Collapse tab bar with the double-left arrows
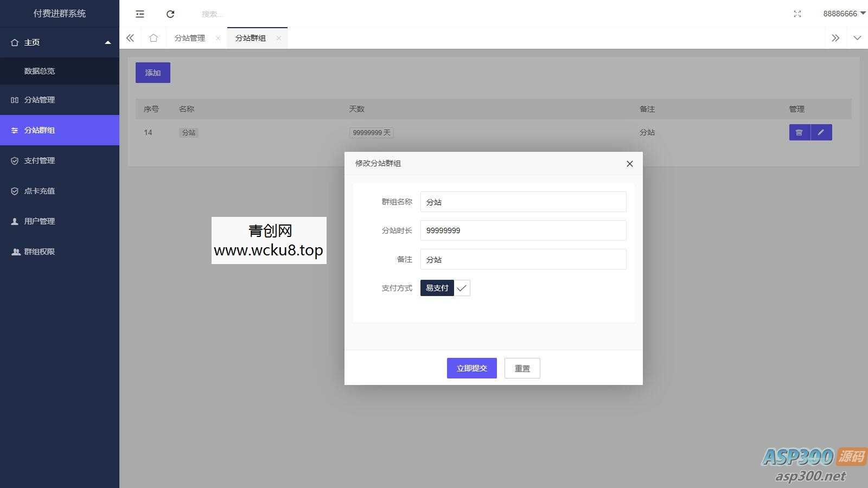Screen dimensions: 868x488 pyautogui.click(x=130, y=38)
